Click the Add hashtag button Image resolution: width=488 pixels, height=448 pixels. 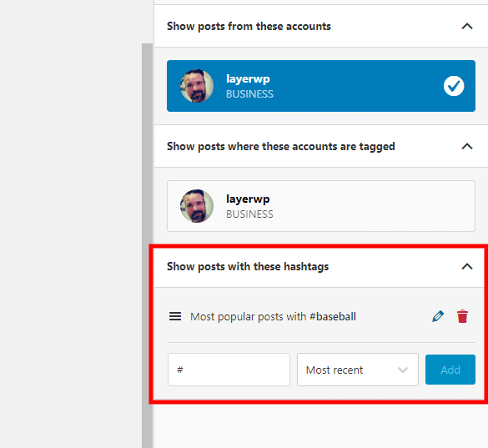tap(450, 370)
